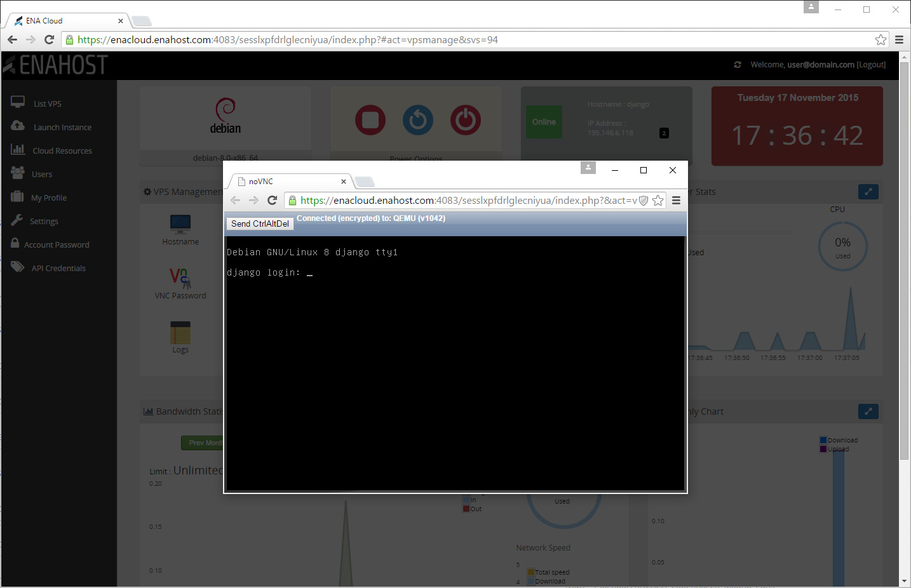Image resolution: width=911 pixels, height=588 pixels.
Task: Select the ENA Cloud browser tab
Action: (67, 21)
